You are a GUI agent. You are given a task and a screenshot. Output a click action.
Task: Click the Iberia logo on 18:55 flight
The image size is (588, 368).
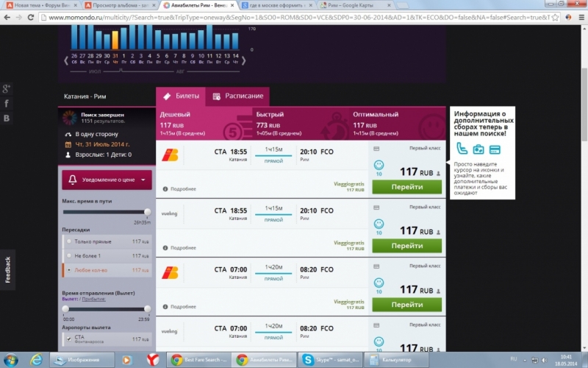point(170,155)
